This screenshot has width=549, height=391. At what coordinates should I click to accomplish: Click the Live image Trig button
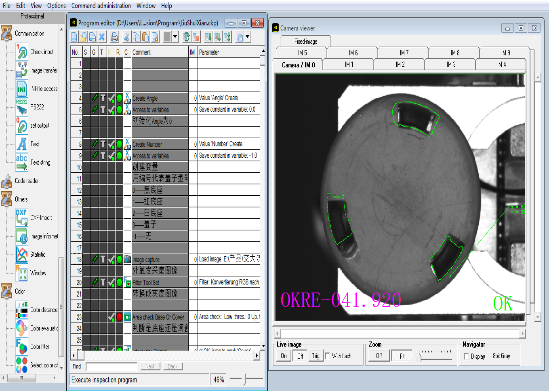coord(315,356)
